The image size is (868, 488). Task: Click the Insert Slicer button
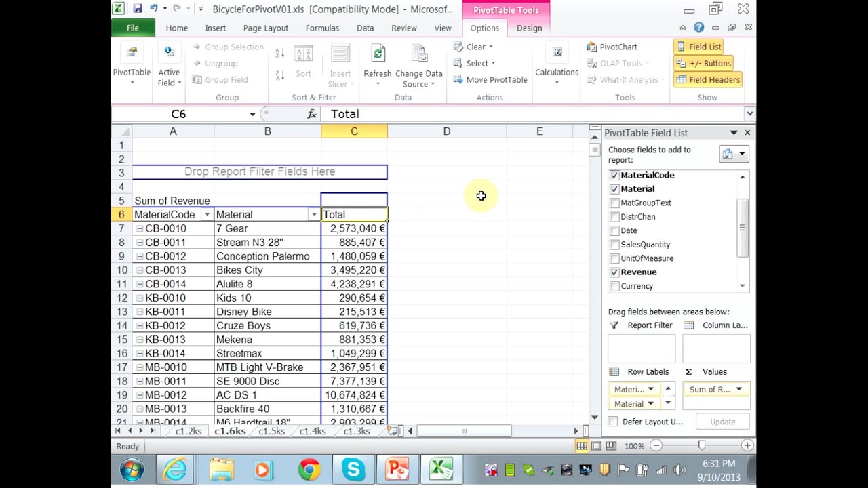coord(340,65)
